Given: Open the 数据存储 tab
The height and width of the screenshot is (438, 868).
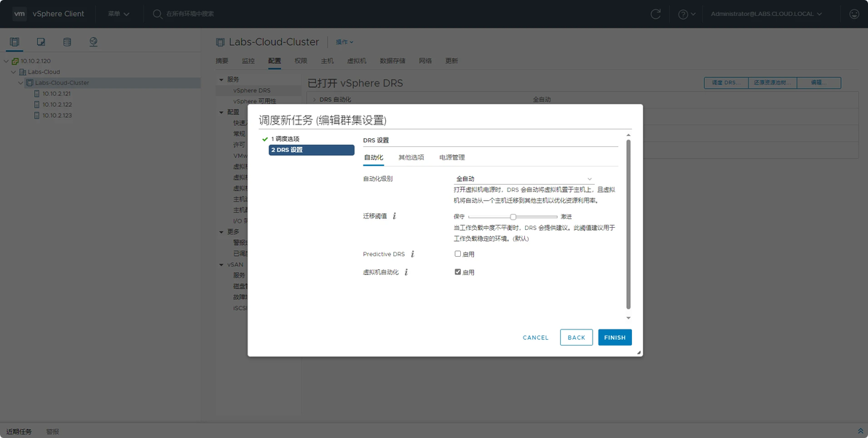Looking at the screenshot, I should 392,61.
